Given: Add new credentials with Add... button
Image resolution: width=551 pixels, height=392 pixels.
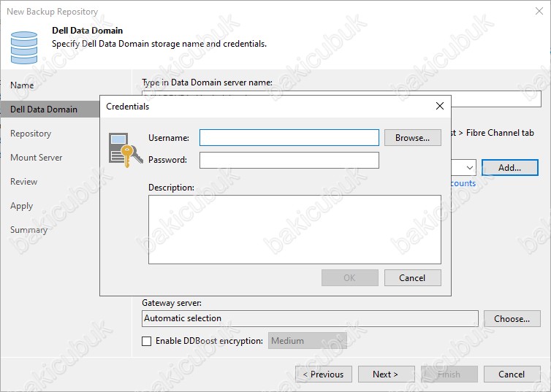Looking at the screenshot, I should (x=510, y=168).
